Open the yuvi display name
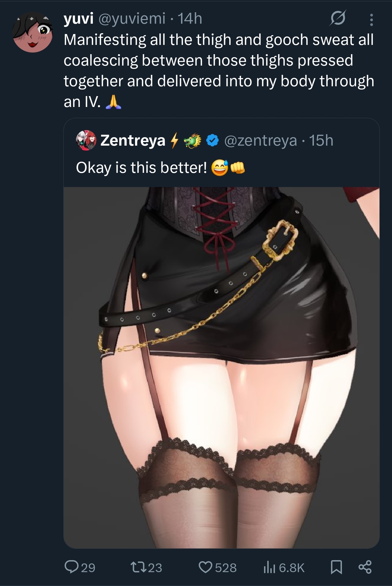The width and height of the screenshot is (392, 586). (79, 19)
